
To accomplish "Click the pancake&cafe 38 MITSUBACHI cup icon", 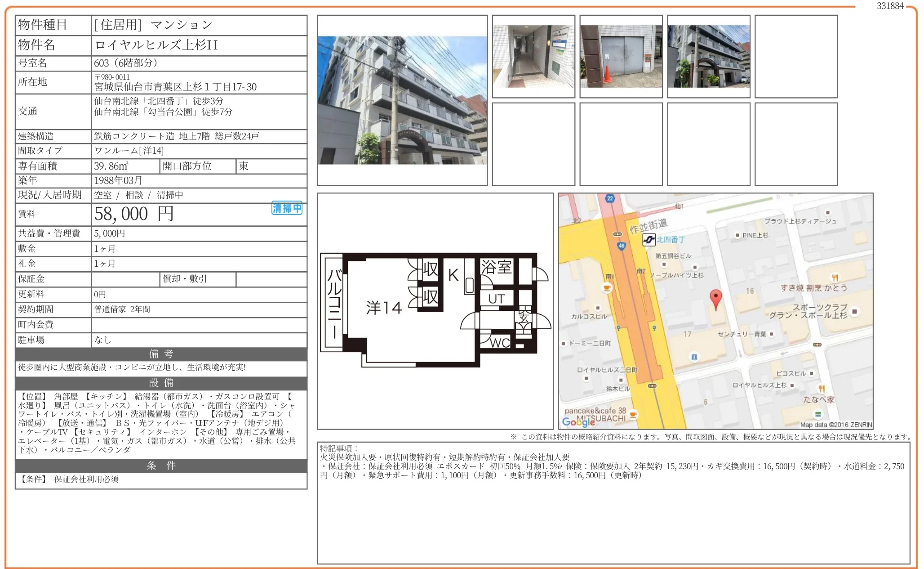I will (x=633, y=414).
